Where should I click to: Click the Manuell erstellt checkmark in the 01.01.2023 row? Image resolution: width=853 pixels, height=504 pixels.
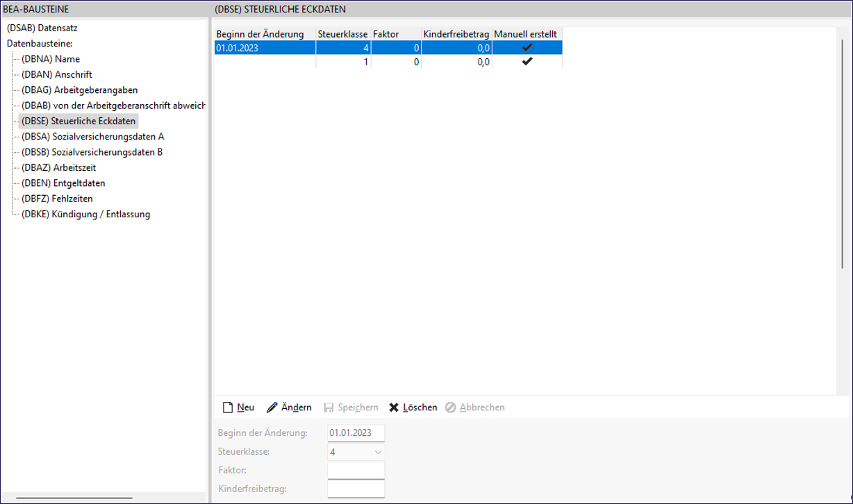pos(527,48)
